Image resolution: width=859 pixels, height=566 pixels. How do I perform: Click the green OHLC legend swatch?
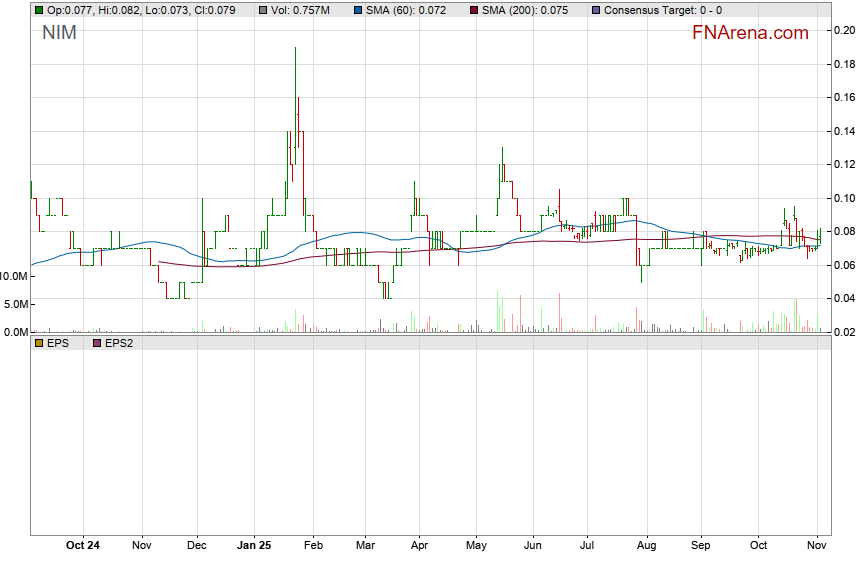click(38, 10)
